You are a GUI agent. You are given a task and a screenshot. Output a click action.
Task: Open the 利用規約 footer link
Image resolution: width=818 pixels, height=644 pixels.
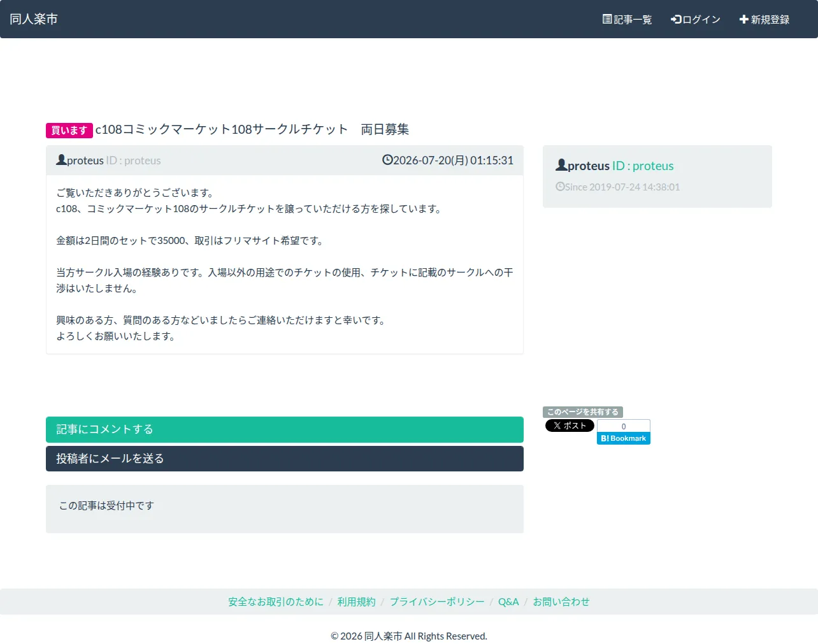[357, 601]
